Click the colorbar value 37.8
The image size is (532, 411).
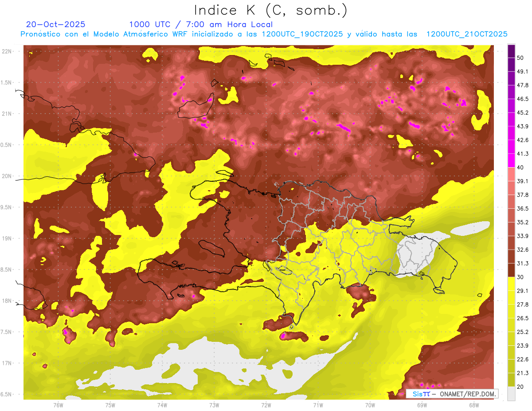(523, 195)
